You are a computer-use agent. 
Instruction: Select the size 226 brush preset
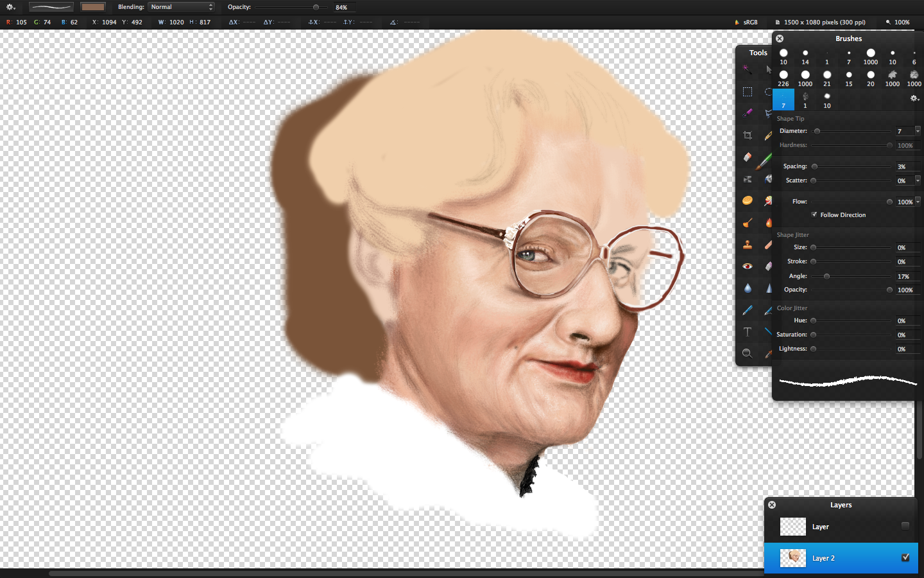pyautogui.click(x=783, y=76)
